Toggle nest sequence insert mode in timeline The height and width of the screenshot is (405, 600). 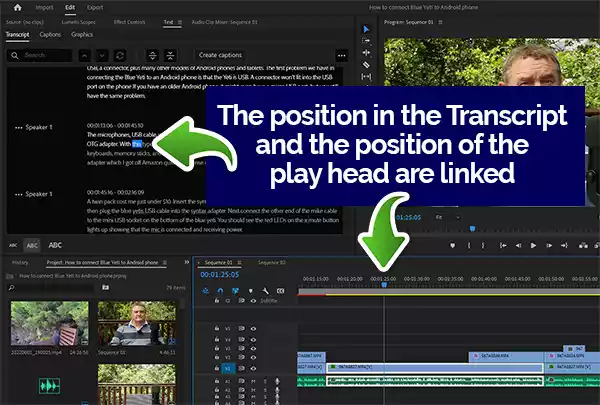coord(205,291)
